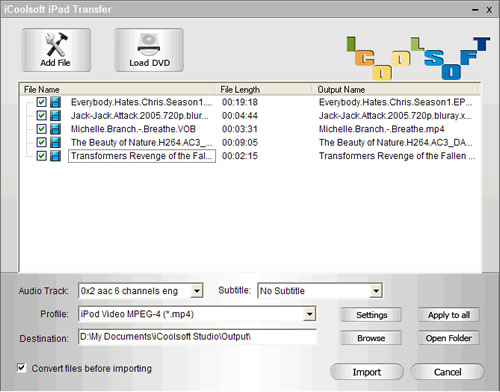This screenshot has height=392, width=500.
Task: Click the Browse button
Action: (x=371, y=338)
